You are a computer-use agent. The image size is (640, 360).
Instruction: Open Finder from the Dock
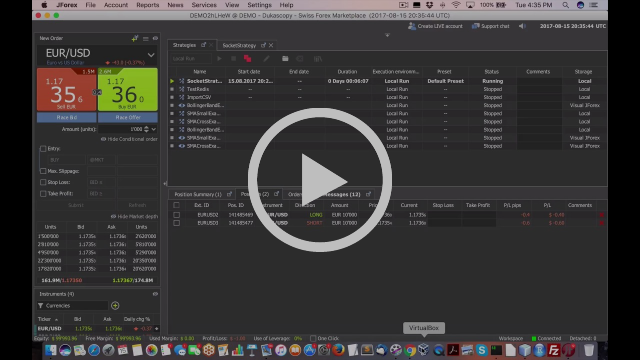51,350
